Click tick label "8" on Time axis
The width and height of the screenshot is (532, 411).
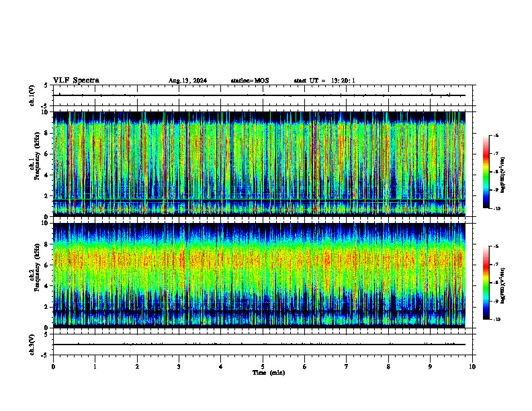(x=388, y=367)
